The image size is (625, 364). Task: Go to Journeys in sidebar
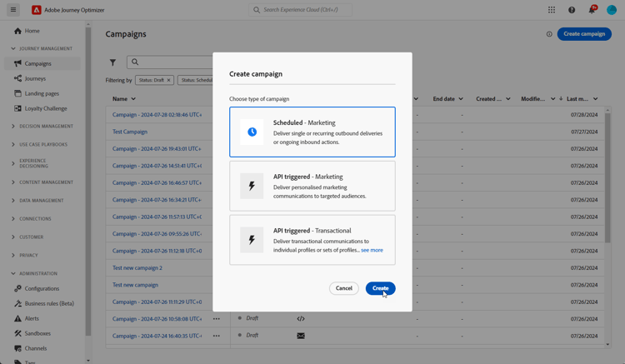click(x=35, y=78)
